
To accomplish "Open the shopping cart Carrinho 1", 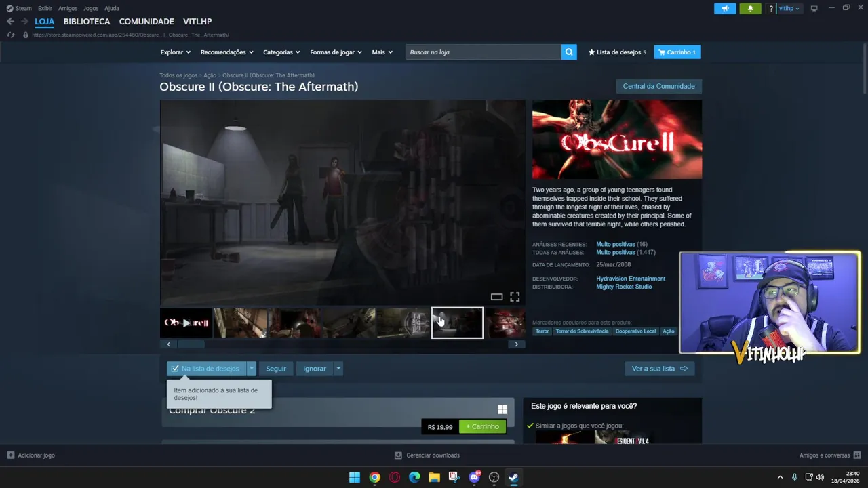I will [677, 52].
